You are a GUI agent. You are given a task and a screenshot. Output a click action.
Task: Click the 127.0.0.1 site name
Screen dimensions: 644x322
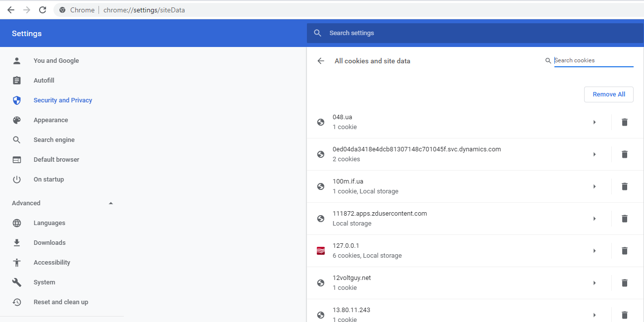346,246
